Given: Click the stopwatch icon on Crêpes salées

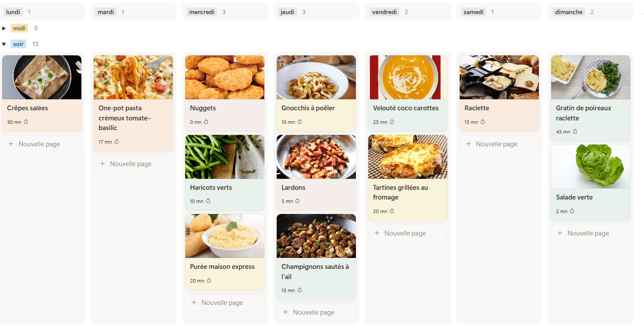Looking at the screenshot, I should pos(26,122).
